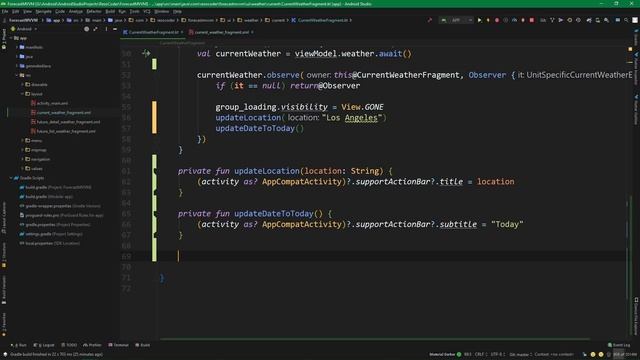This screenshot has width=640, height=360.
Task: Click Material Darker theme status indicator
Action: (x=445, y=355)
